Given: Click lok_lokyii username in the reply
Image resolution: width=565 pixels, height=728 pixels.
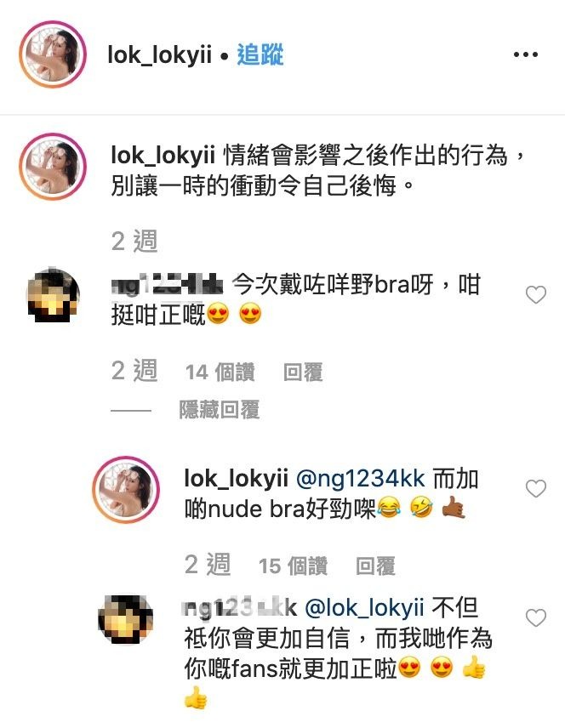Looking at the screenshot, I should click(x=236, y=479).
